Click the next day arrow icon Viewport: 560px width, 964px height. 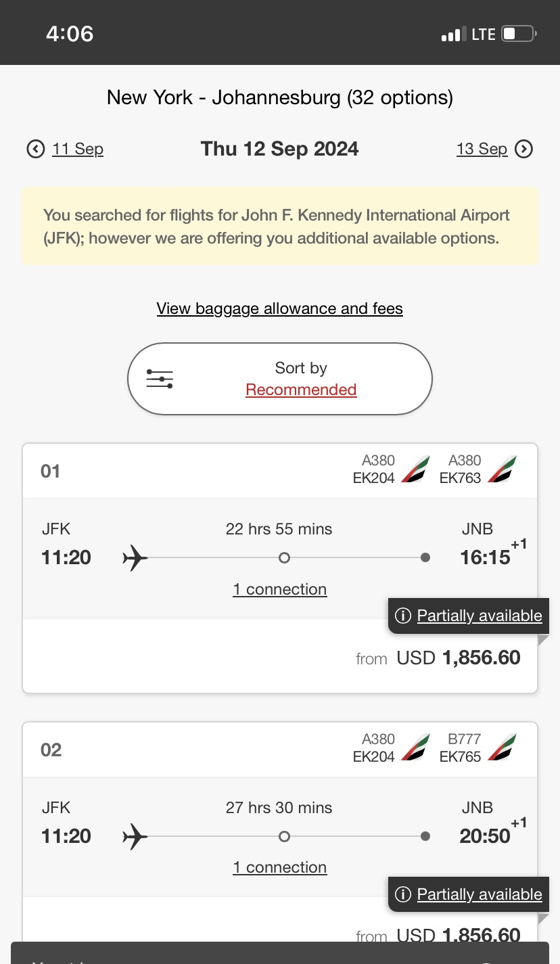(524, 149)
